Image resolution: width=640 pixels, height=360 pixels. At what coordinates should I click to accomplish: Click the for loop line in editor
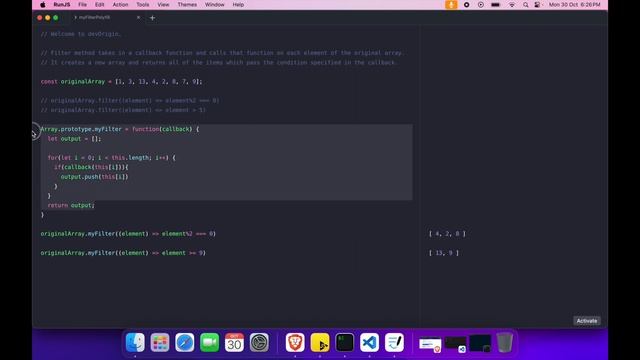click(x=111, y=158)
